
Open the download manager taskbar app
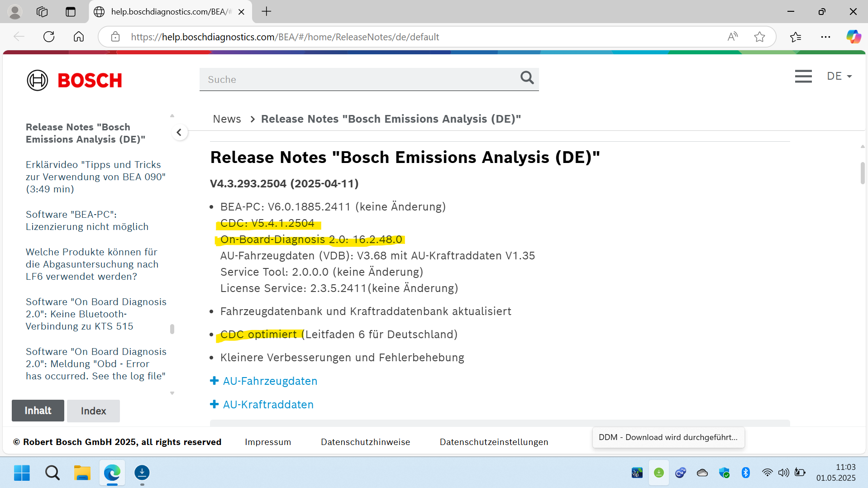(x=142, y=473)
